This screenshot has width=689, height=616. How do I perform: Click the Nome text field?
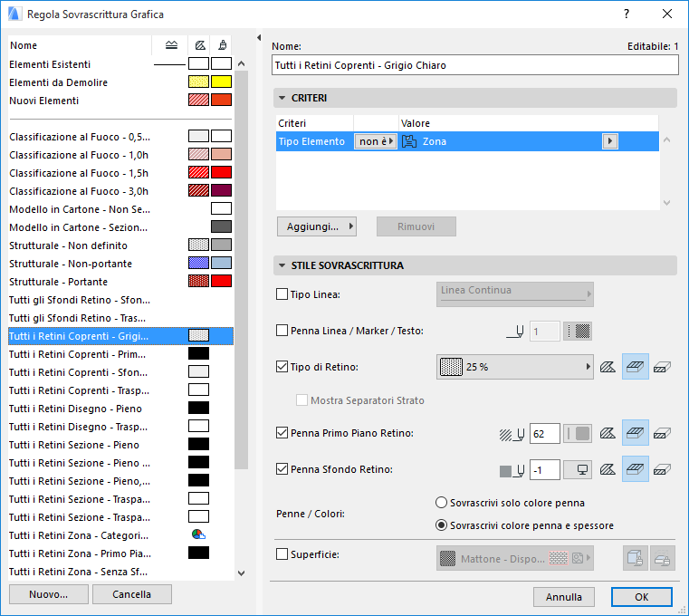coord(475,65)
